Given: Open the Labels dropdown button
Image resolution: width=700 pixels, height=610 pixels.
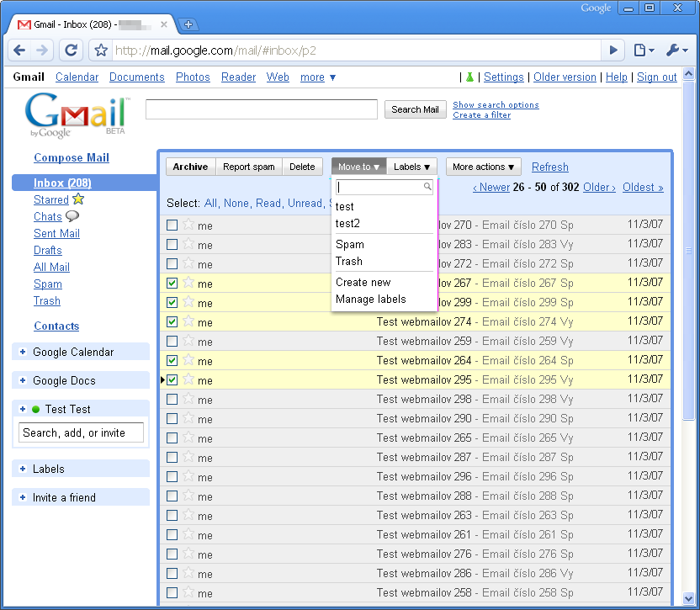Looking at the screenshot, I should click(412, 167).
